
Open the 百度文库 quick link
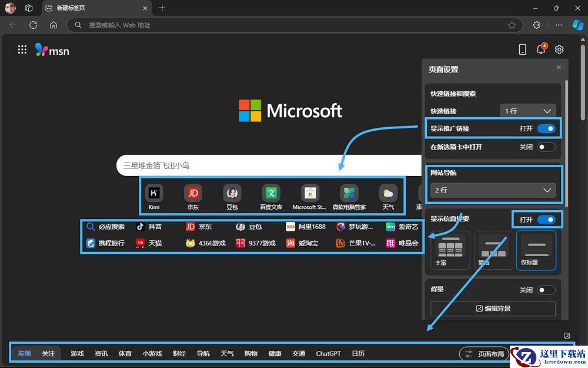(271, 197)
